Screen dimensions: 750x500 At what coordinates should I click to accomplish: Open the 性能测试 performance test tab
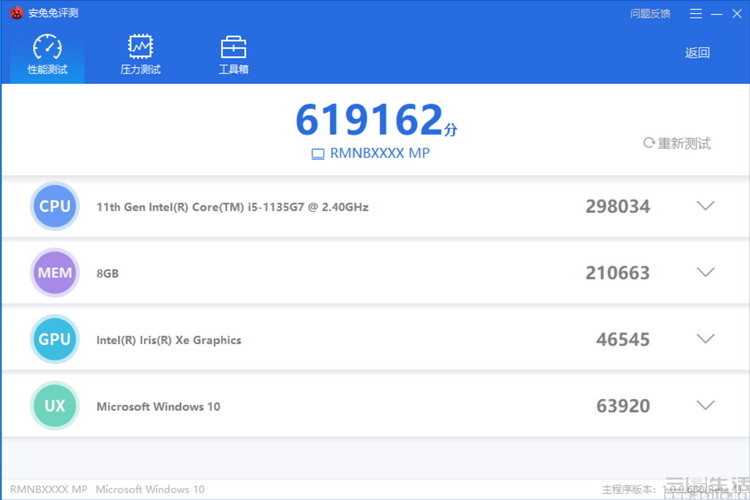tap(47, 54)
